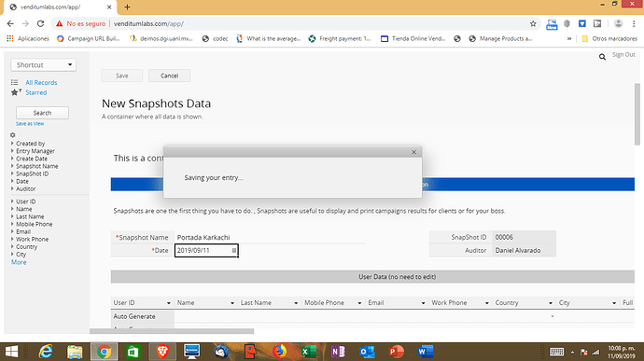The width and height of the screenshot is (644, 361).
Task: Click the Snapshot Name input field
Action: [x=270, y=237]
